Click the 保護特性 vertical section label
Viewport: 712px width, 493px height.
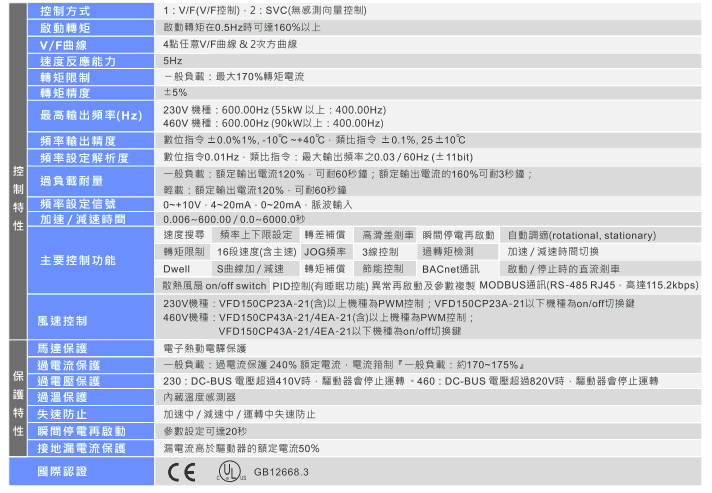click(x=18, y=395)
